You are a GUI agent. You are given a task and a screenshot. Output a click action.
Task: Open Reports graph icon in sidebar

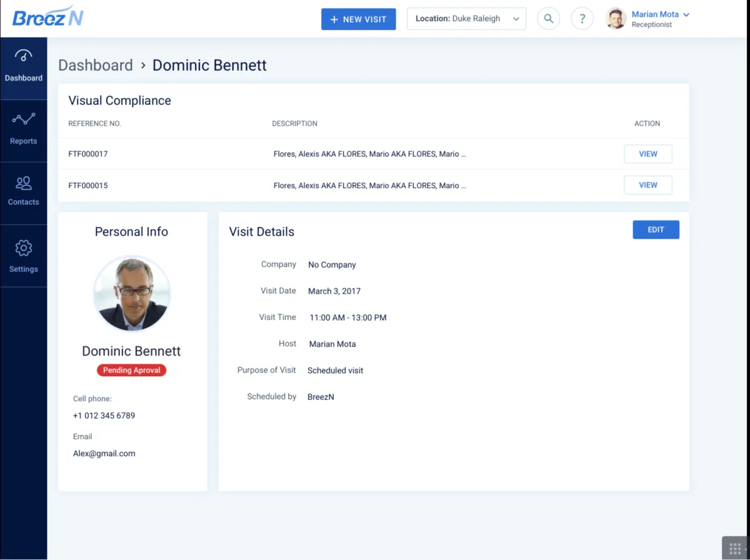(24, 119)
